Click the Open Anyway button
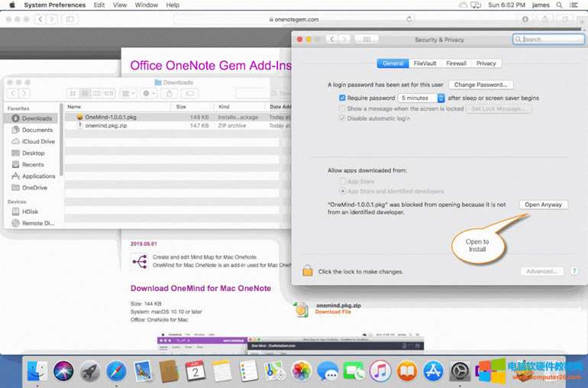 click(543, 205)
